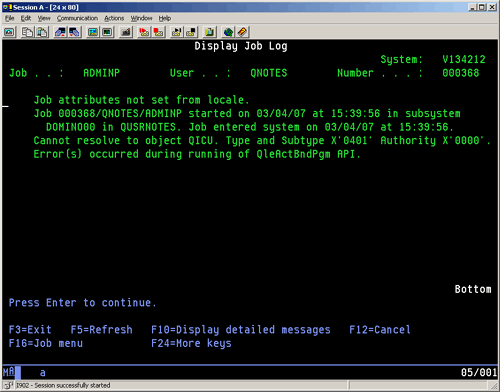
Task: Open the Clipboard viewer icon
Action: click(x=210, y=32)
